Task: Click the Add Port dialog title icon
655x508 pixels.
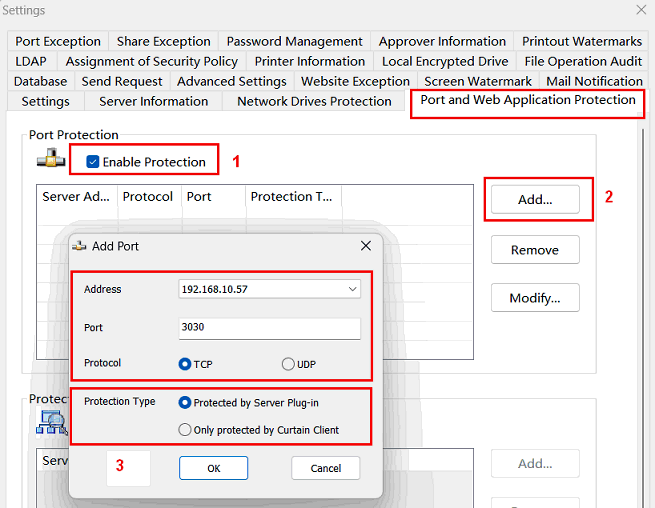Action: 79,246
